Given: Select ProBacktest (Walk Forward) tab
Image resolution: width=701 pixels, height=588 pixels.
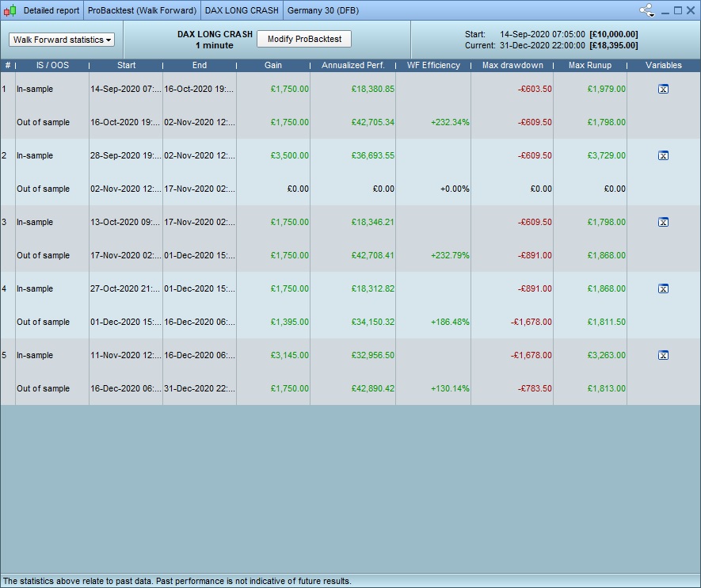Looking at the screenshot, I should click(142, 10).
